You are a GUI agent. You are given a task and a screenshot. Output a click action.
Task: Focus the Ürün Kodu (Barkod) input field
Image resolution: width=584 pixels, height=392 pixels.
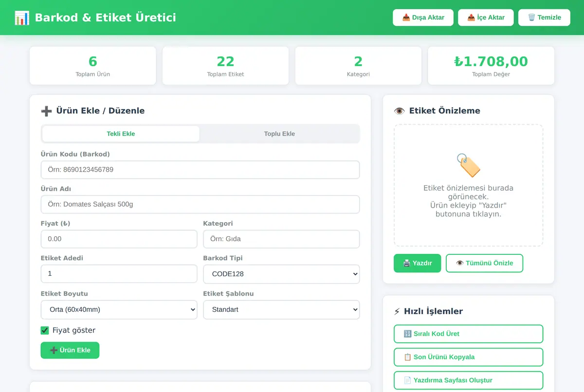(200, 170)
